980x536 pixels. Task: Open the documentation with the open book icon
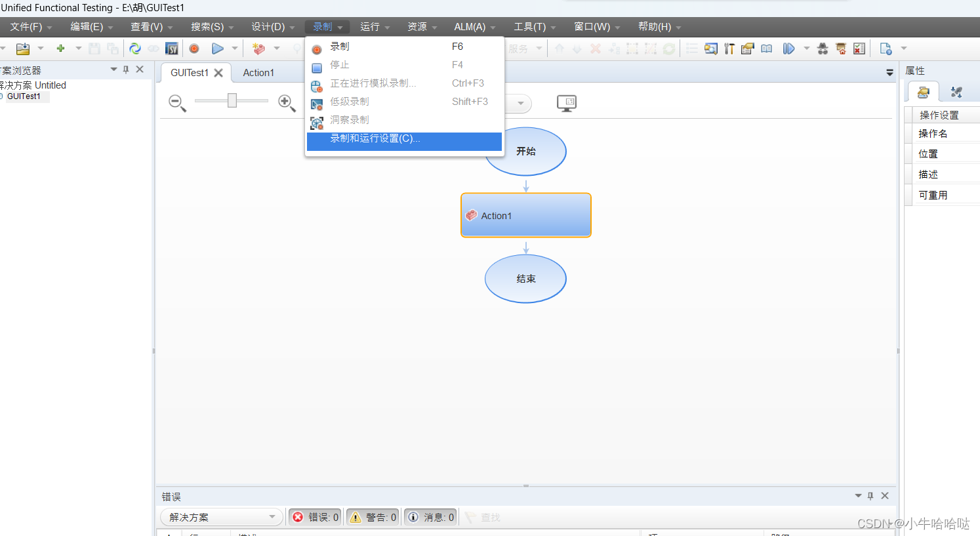tap(766, 48)
